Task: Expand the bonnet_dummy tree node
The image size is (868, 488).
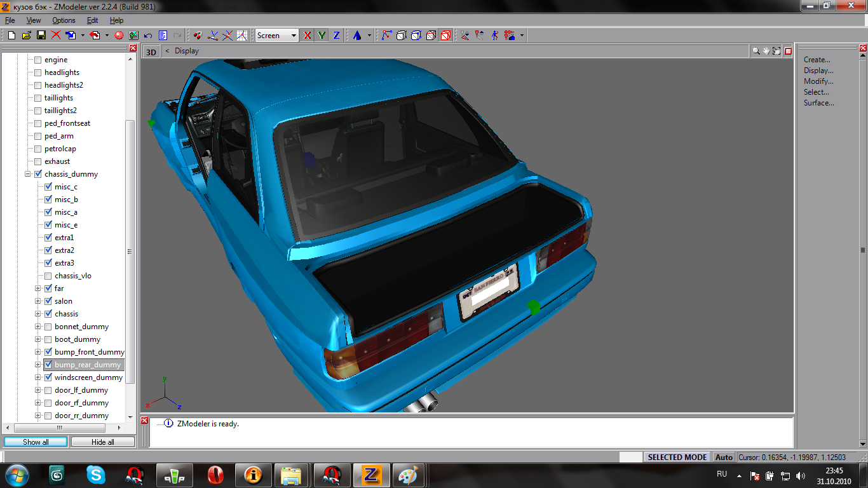Action: (38, 327)
